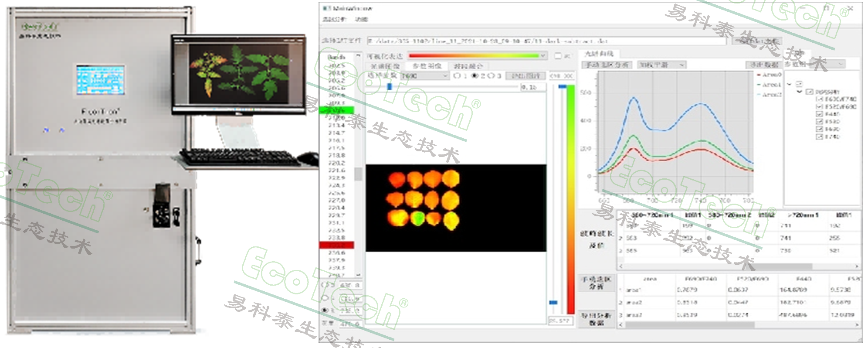The height and width of the screenshot is (348, 868).
Task: Click the data file path input field
Action: tap(546, 41)
